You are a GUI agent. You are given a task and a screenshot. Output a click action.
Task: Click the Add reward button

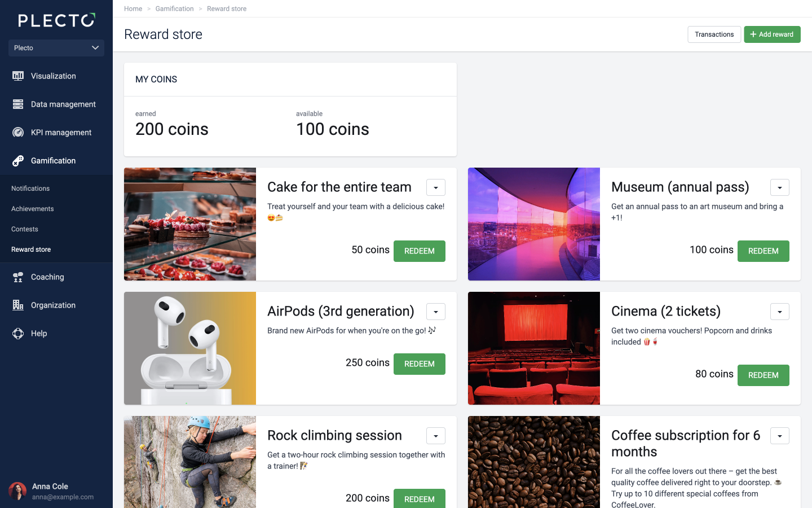tap(772, 34)
